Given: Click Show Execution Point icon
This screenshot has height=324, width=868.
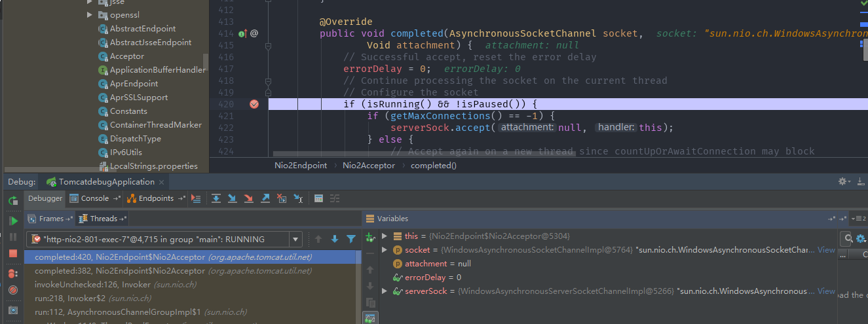Looking at the screenshot, I should (x=196, y=198).
